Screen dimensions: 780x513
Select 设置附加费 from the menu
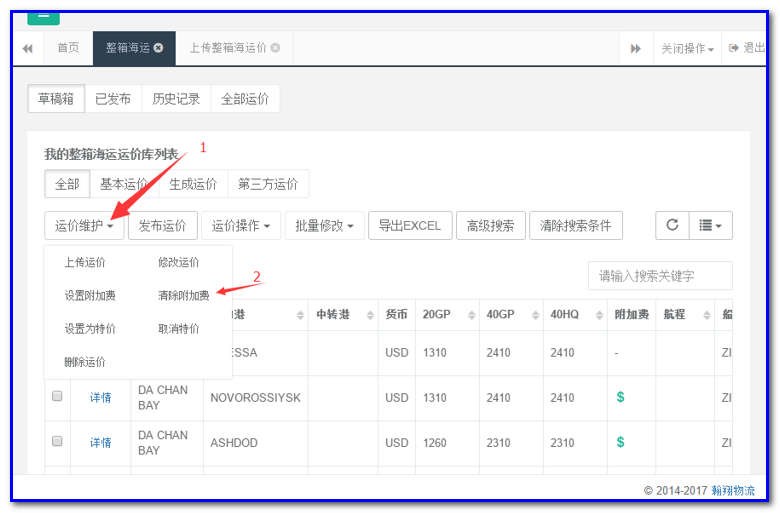pyautogui.click(x=90, y=296)
